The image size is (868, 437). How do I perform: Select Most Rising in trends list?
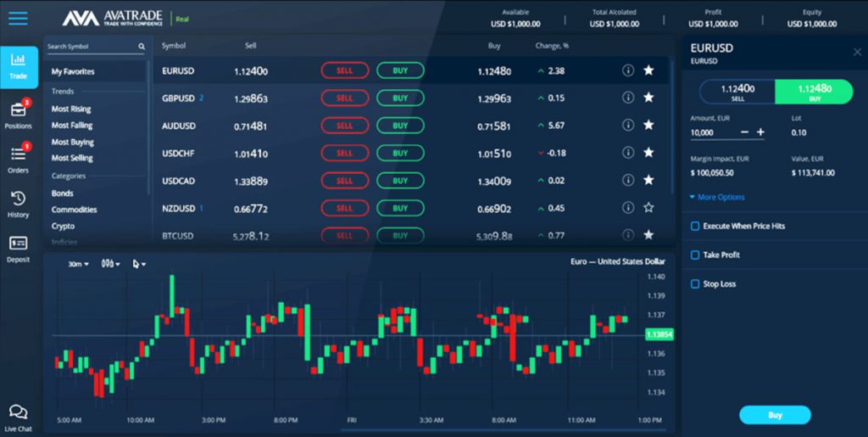pos(71,109)
